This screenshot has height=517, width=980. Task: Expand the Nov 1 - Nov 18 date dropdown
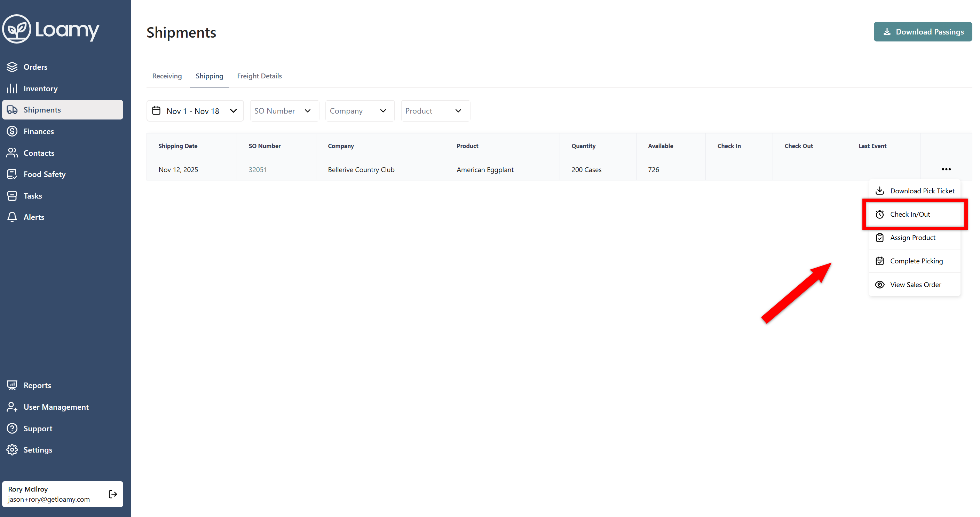click(x=195, y=111)
